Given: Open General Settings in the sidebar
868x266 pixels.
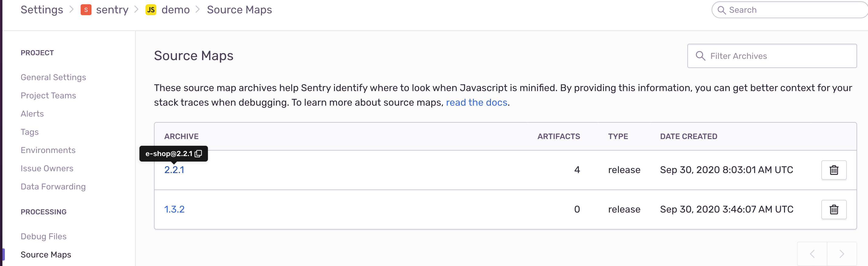Looking at the screenshot, I should tap(53, 77).
